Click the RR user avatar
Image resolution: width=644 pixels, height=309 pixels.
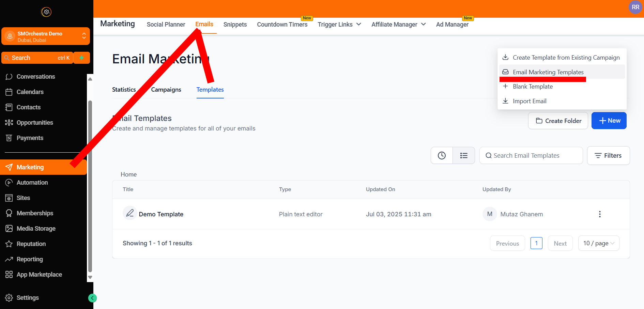(635, 7)
